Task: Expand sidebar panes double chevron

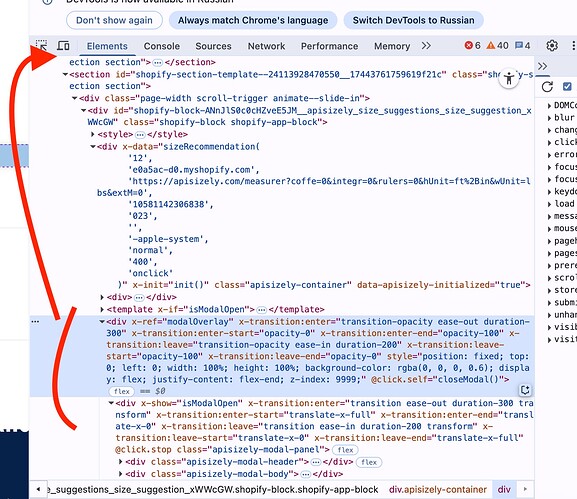Action: coord(542,66)
